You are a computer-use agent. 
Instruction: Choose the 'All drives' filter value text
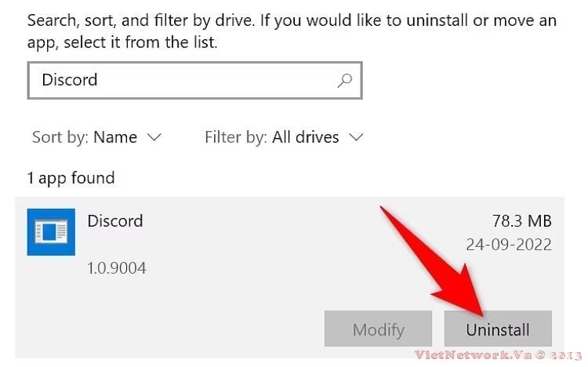[306, 137]
